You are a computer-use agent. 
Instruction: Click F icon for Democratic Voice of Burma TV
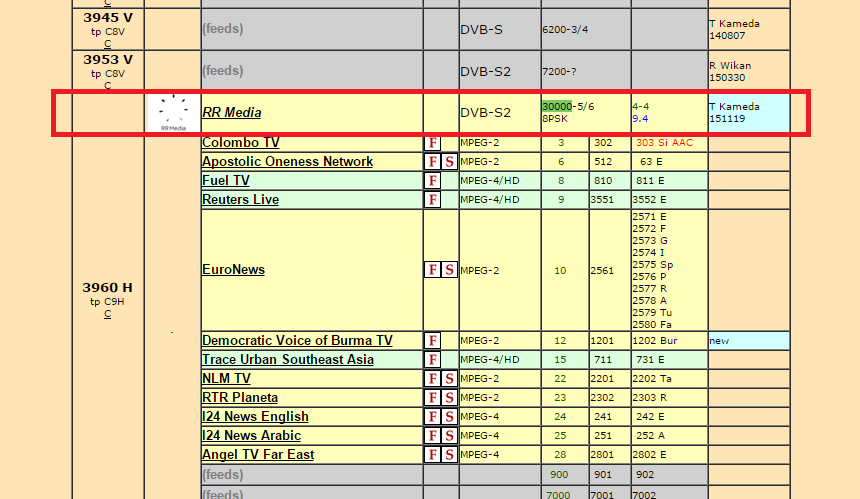pyautogui.click(x=433, y=341)
